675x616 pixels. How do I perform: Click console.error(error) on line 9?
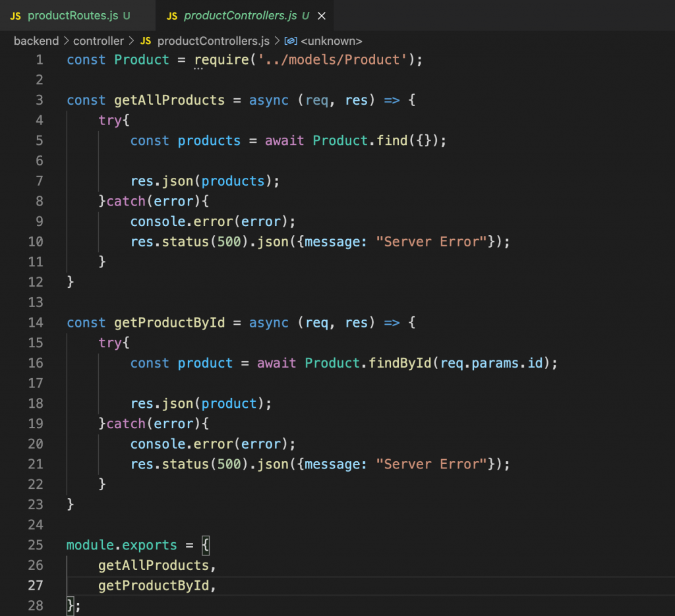209,221
